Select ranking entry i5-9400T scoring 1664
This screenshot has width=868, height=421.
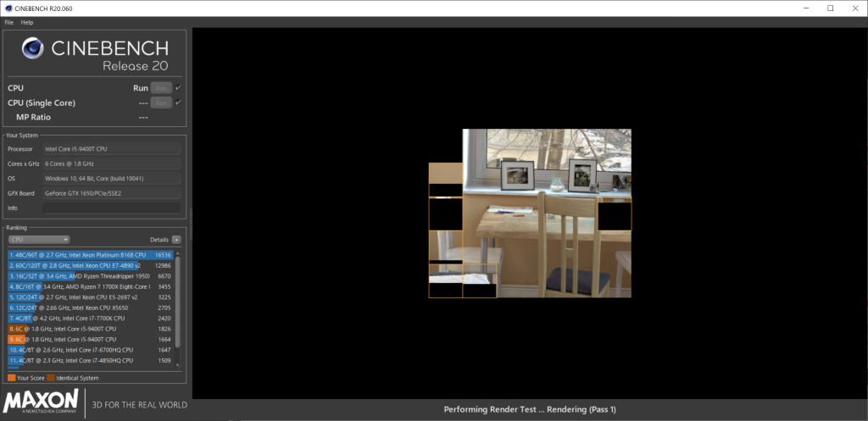click(90, 339)
